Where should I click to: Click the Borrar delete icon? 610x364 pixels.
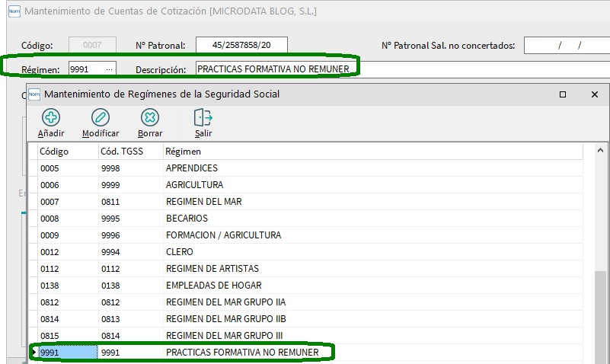150,117
